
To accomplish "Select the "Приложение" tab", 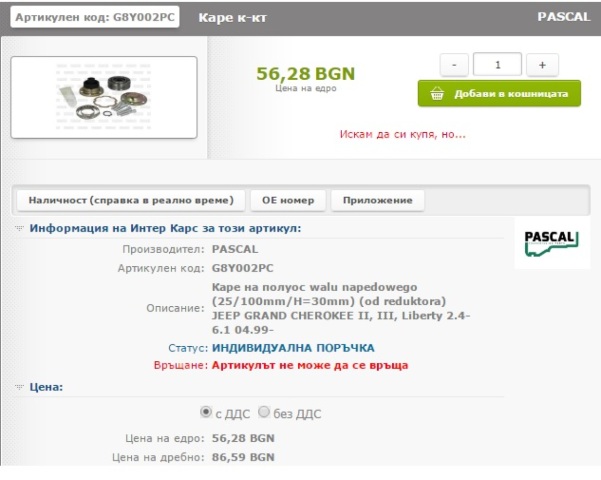I will point(377,200).
